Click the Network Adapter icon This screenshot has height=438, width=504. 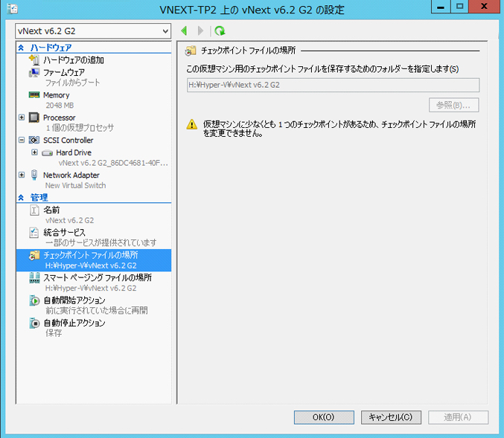click(34, 175)
